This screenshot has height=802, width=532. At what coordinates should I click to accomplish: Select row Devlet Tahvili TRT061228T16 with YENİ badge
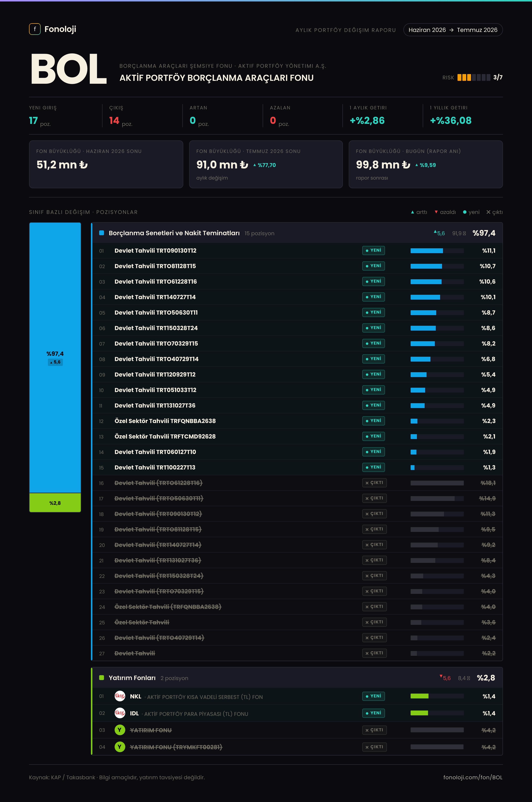298,282
